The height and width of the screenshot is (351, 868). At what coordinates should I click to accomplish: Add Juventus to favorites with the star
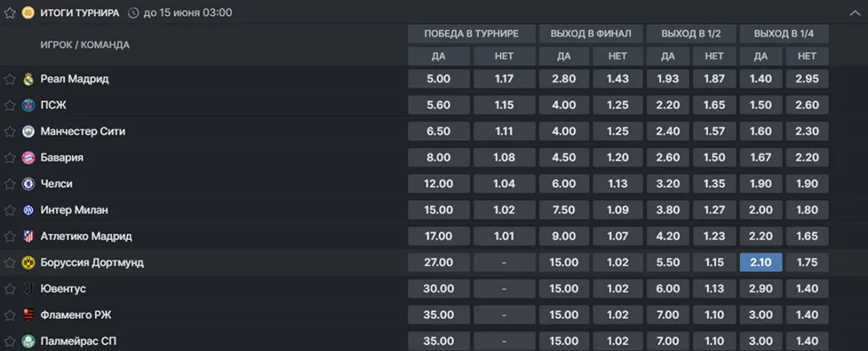pos(10,289)
